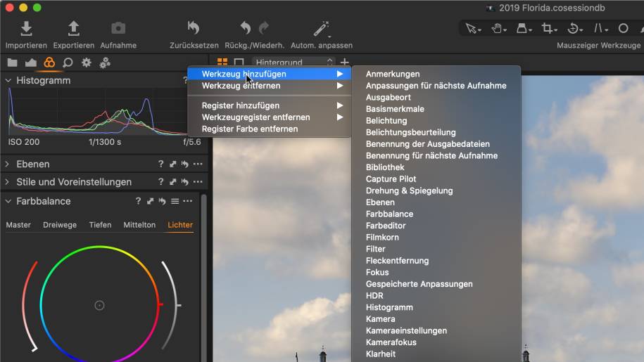Choose Register Farbe entfernen
This screenshot has height=362, width=644.
pyautogui.click(x=270, y=129)
